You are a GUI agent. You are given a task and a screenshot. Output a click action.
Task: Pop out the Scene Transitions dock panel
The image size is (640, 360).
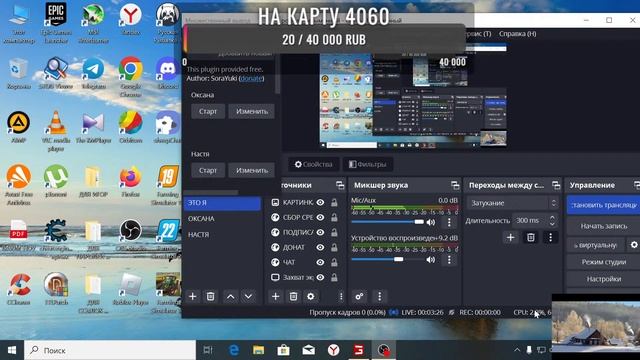(x=556, y=185)
